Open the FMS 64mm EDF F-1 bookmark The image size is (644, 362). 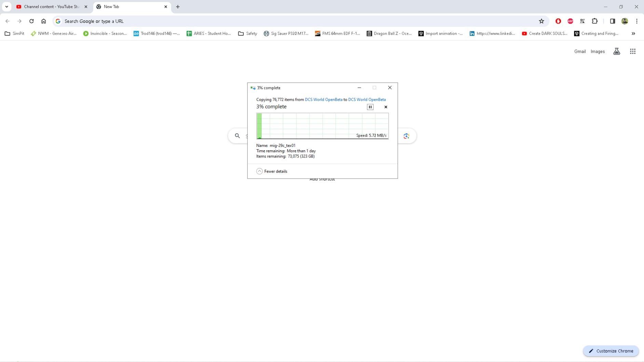[338, 33]
